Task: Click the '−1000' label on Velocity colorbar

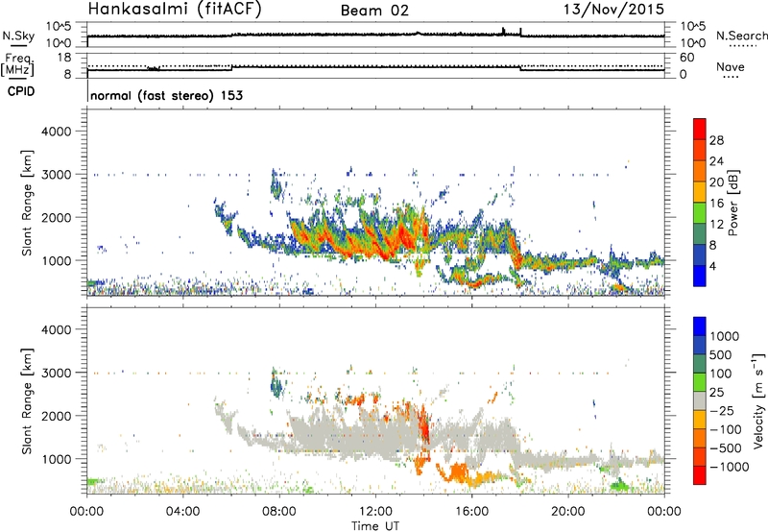Action: point(730,467)
